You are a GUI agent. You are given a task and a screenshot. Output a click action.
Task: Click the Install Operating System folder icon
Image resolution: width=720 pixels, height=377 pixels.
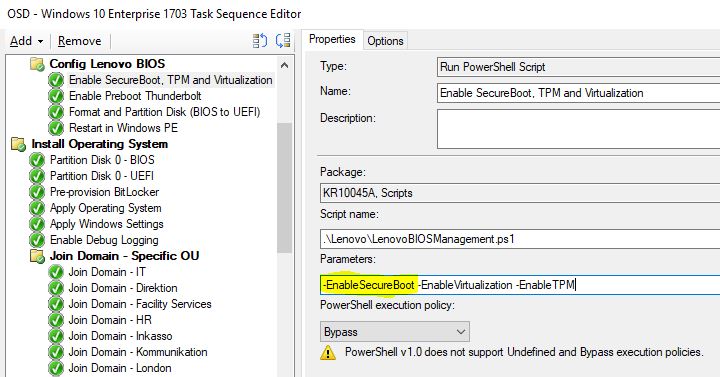[18, 144]
